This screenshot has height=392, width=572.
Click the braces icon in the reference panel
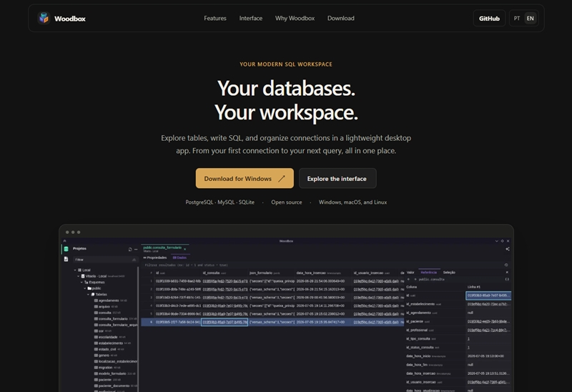click(507, 279)
